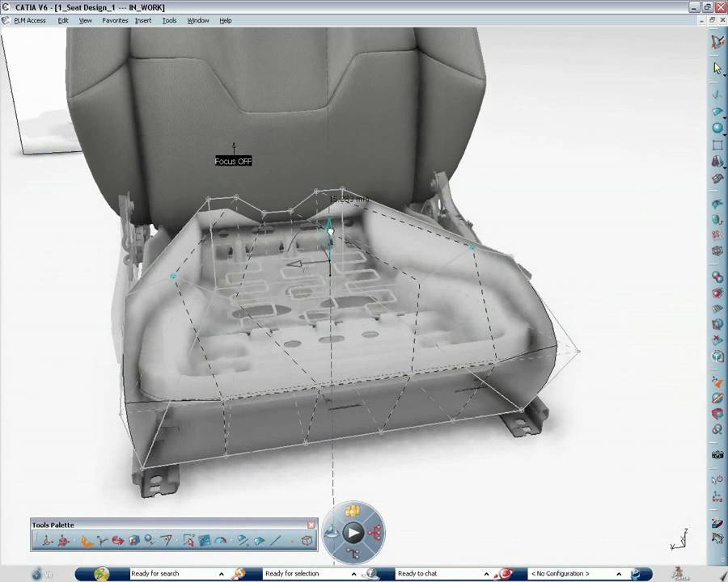Open the Edit menu
The height and width of the screenshot is (582, 728).
(62, 20)
